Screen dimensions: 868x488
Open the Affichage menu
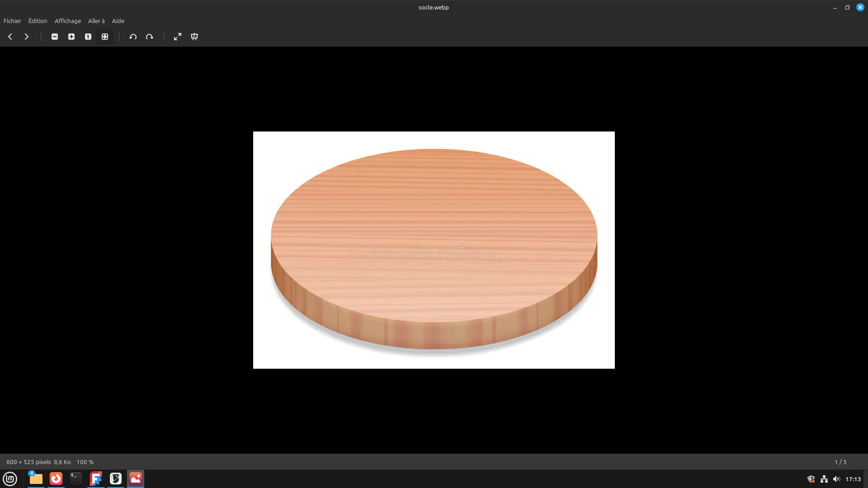point(67,21)
